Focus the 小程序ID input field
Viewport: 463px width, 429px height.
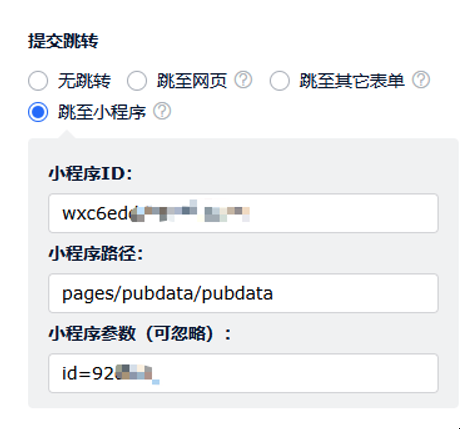[x=243, y=213]
